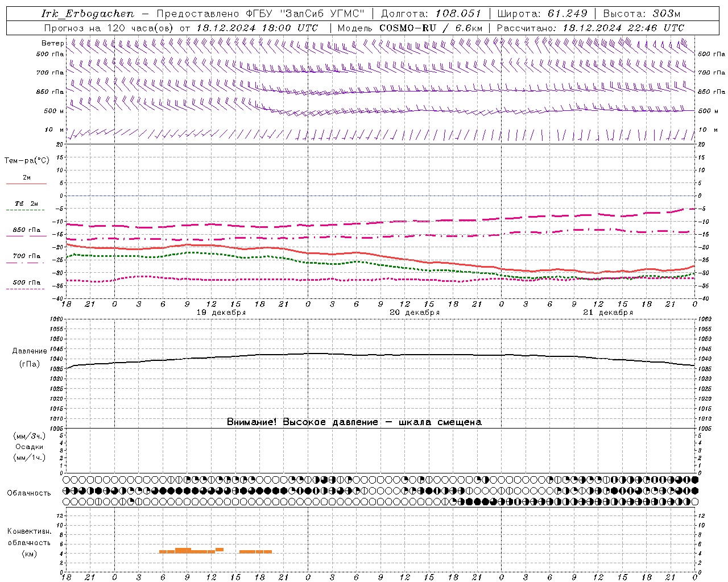Screen dimensions: 728x582
Task: Click the latitude value Широта: 61.249
Action: [x=542, y=14]
